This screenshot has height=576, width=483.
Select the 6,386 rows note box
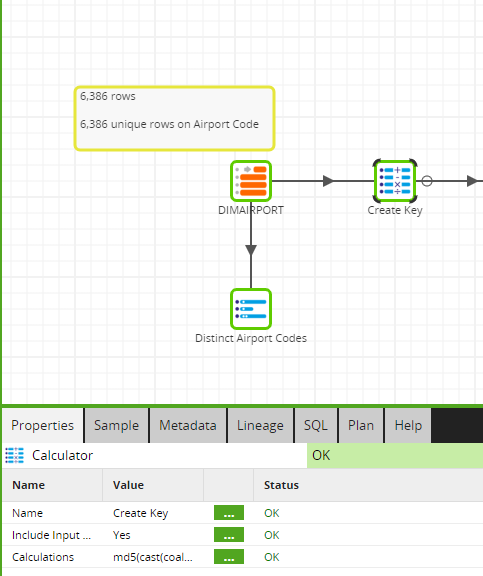[x=174, y=118]
